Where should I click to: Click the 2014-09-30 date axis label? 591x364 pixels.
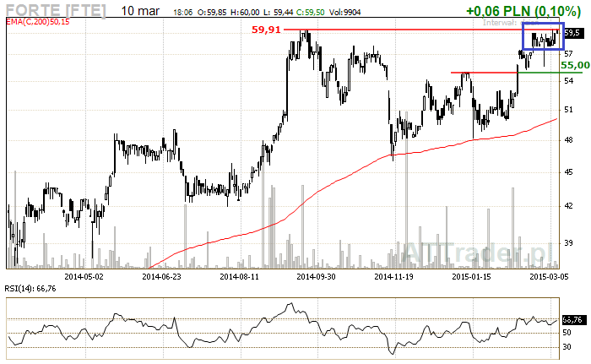tap(317, 276)
